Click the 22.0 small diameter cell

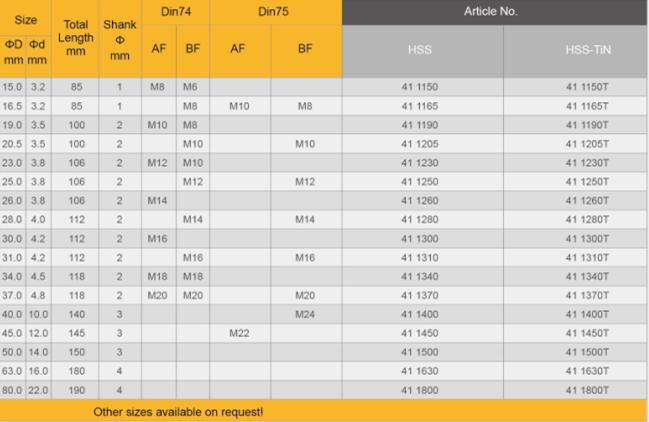click(37, 389)
